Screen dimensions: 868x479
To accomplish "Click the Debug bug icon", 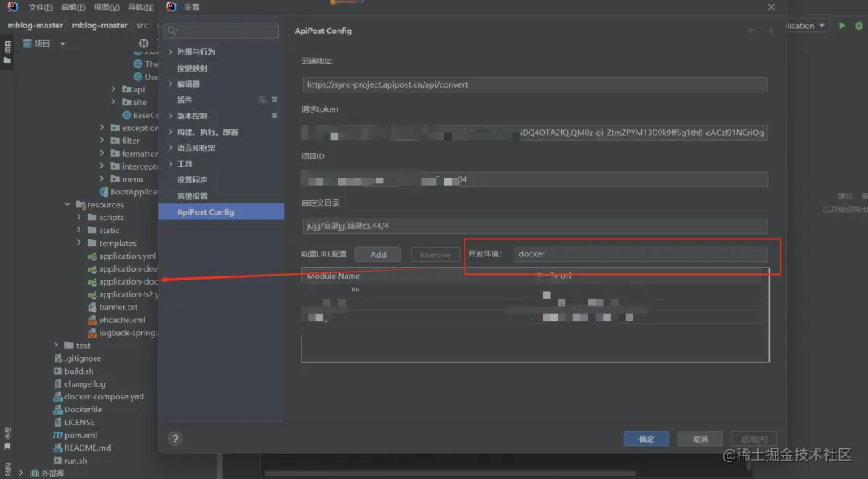I will [858, 26].
